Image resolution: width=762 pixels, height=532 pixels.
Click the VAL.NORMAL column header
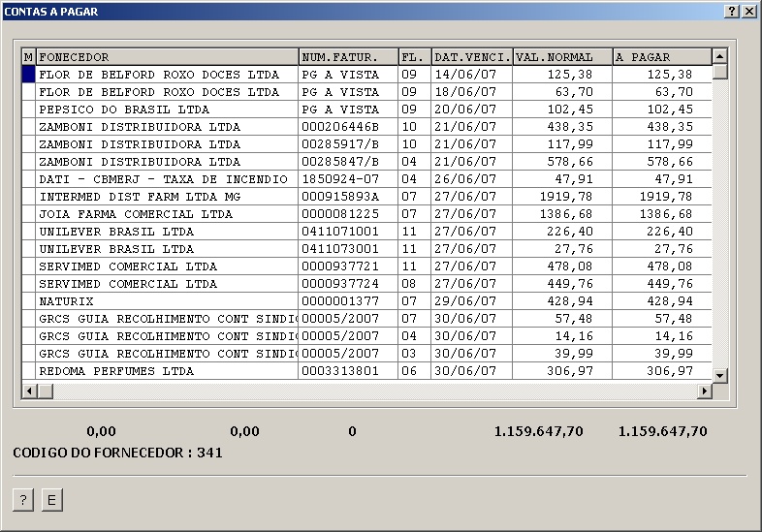pos(562,57)
